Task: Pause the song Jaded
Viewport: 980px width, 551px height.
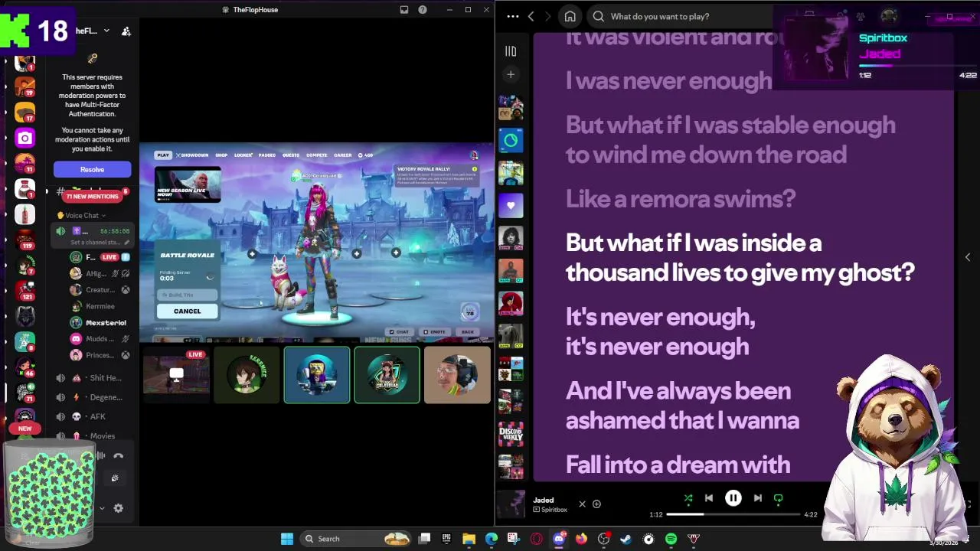Action: point(733,498)
